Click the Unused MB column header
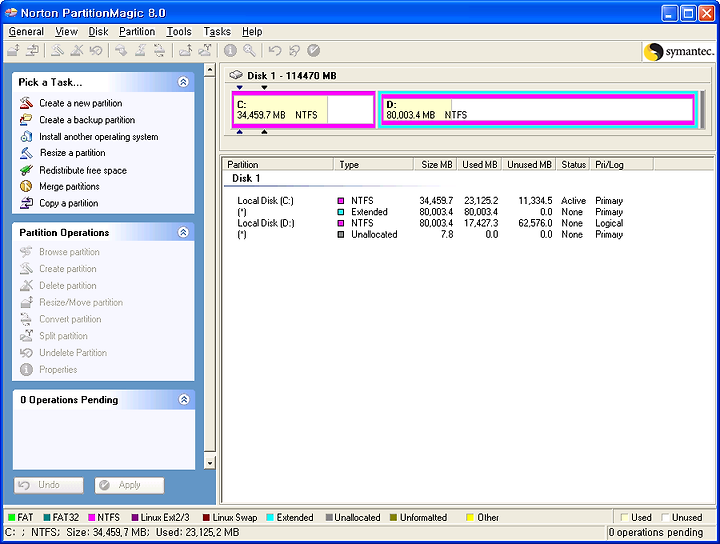720x544 pixels. pos(529,164)
